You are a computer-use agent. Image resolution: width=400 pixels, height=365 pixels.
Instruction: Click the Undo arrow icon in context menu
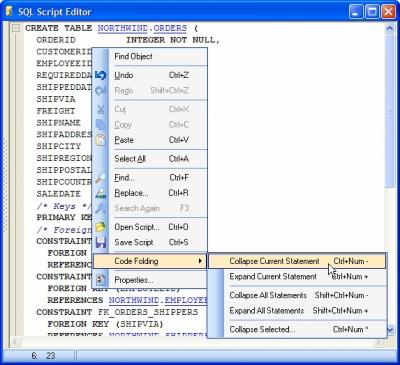coord(100,75)
